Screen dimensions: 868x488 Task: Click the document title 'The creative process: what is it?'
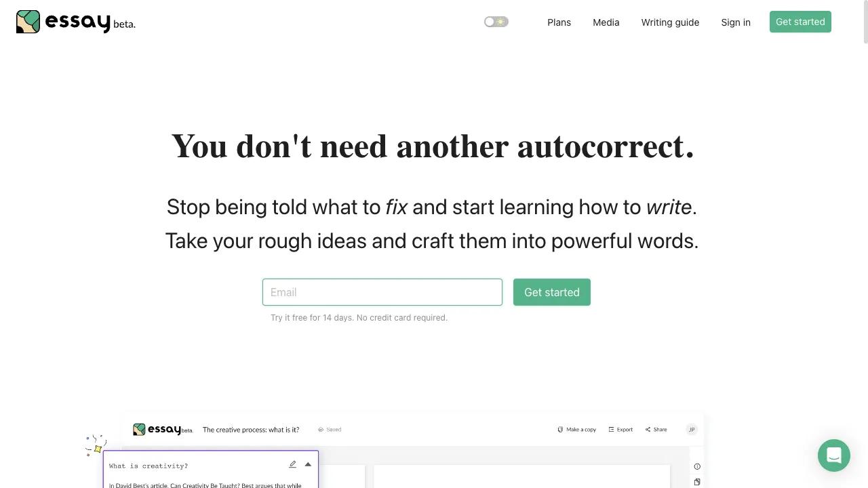(251, 430)
